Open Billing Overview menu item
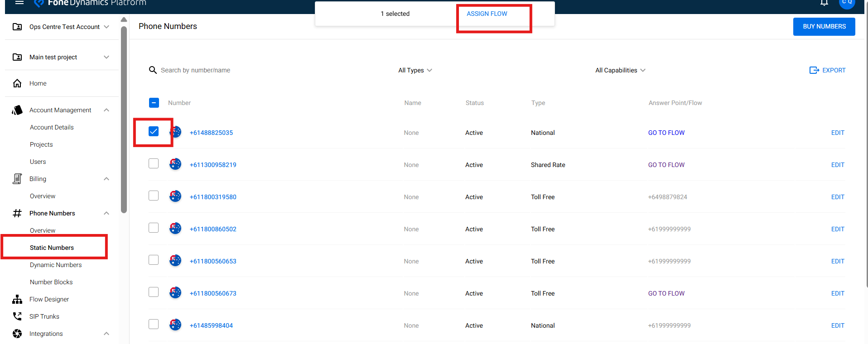Image resolution: width=868 pixels, height=344 pixels. coord(43,196)
